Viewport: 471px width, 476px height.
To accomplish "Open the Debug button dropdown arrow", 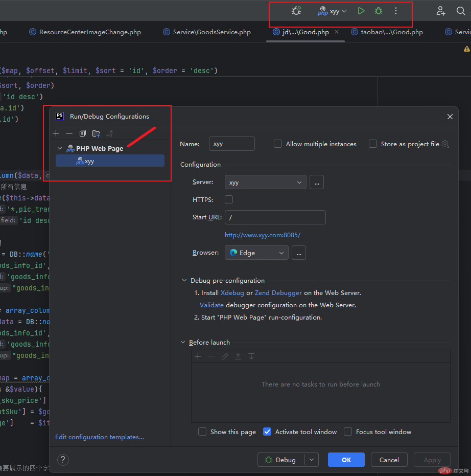I will [x=312, y=460].
